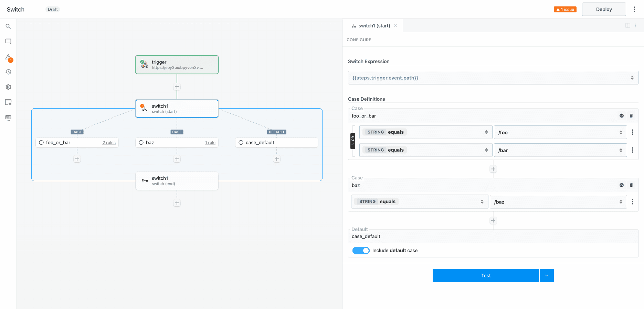
Task: Open the /bar value dropdown
Action: click(560, 150)
